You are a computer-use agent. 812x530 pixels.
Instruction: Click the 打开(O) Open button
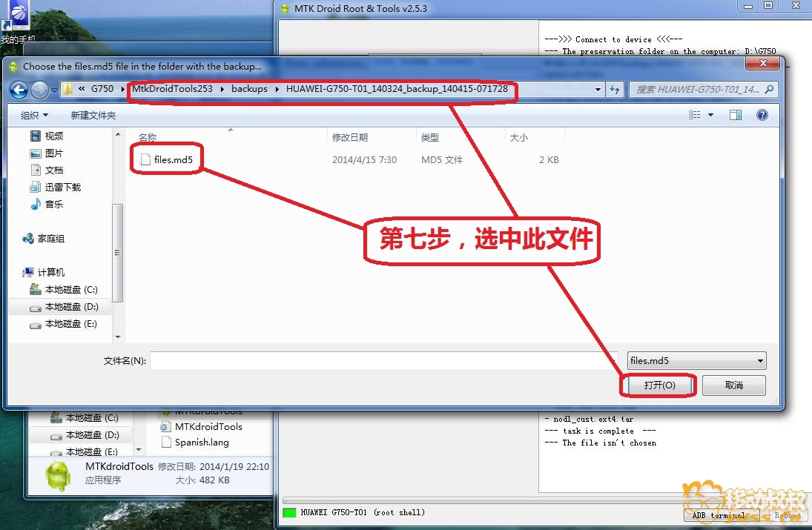coord(659,385)
